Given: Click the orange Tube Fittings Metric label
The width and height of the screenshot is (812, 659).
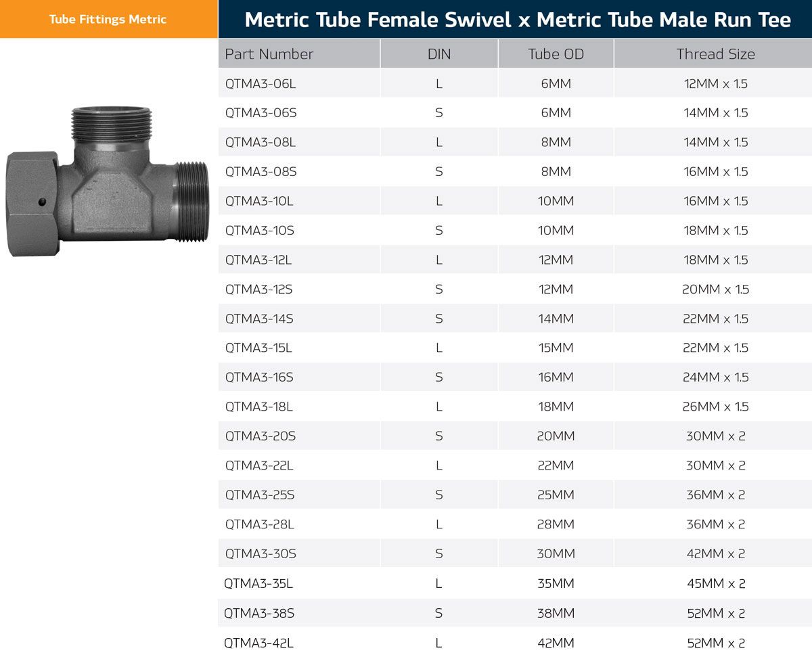Looking at the screenshot, I should pyautogui.click(x=108, y=19).
